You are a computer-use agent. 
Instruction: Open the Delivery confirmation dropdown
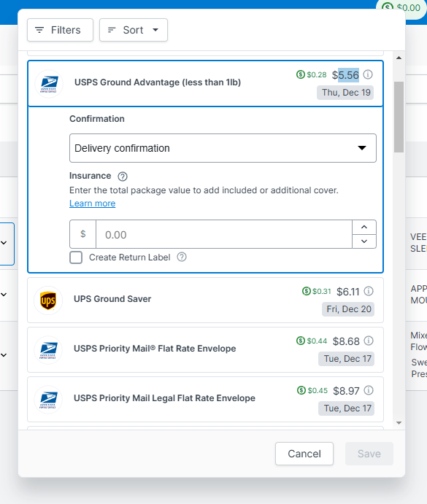pyautogui.click(x=223, y=148)
